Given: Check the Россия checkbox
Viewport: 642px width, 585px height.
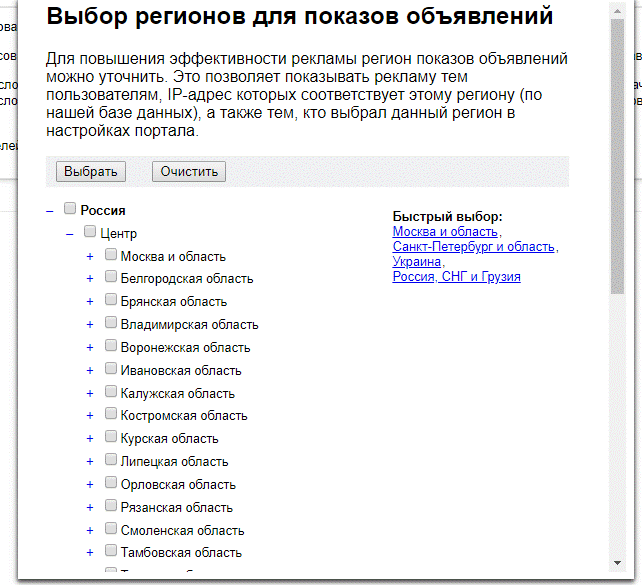Looking at the screenshot, I should (x=70, y=210).
